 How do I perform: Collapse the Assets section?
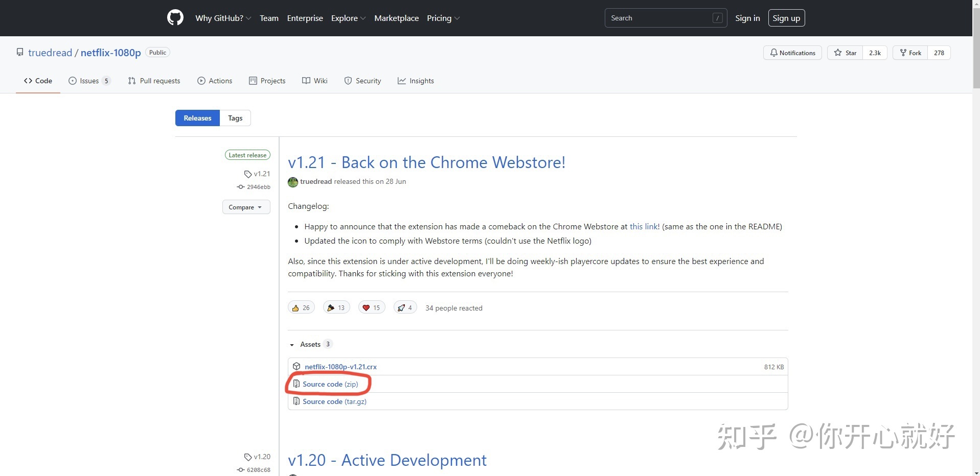point(310,344)
